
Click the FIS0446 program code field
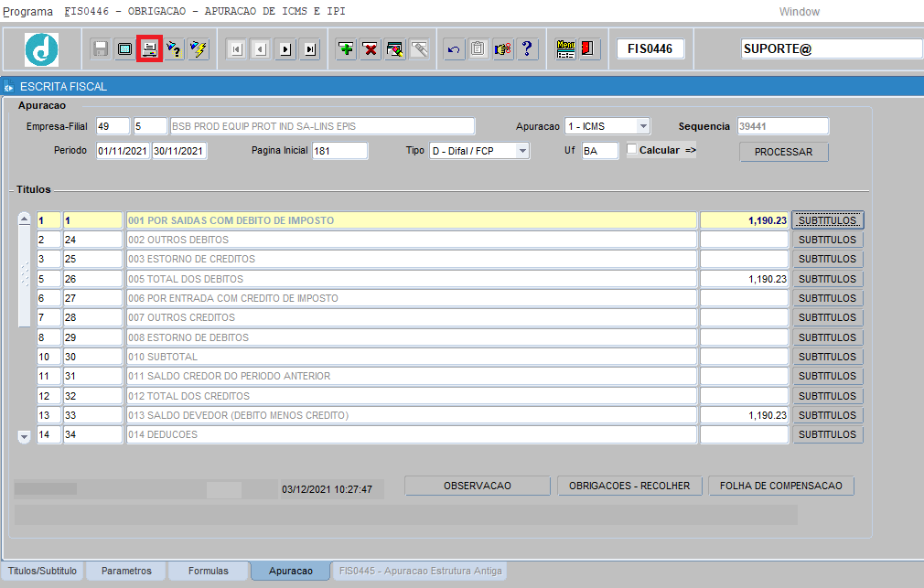650,48
